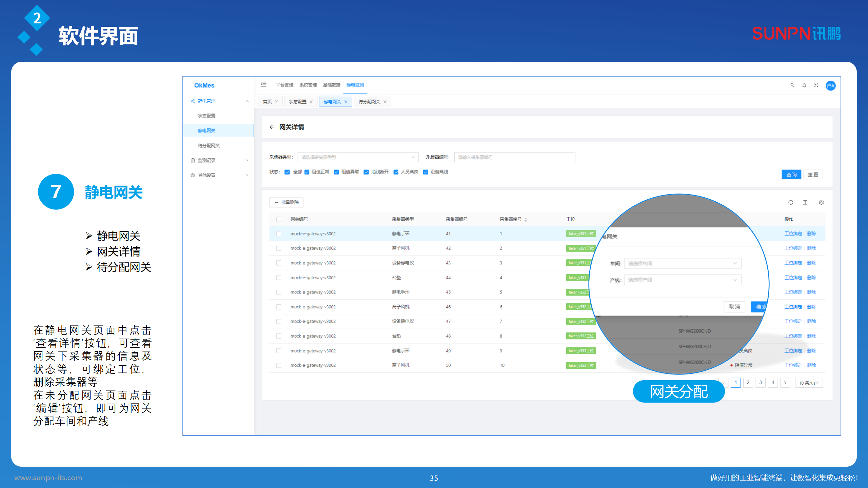Open the 采集器类型 dropdown
The width and height of the screenshot is (868, 488).
[358, 157]
